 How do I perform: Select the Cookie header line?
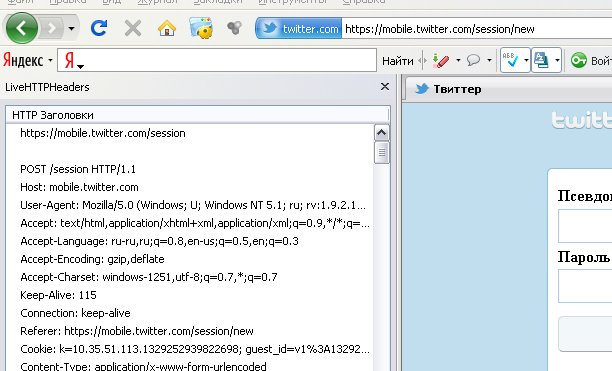(x=195, y=349)
